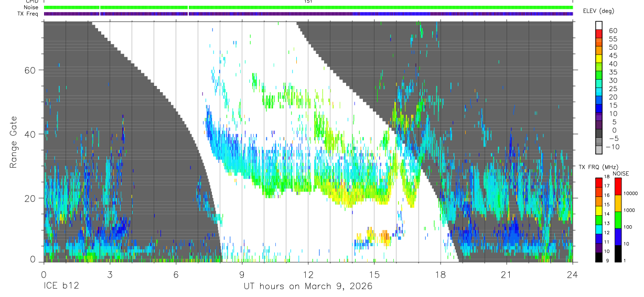Click the x-axis tick label '12'

pyautogui.click(x=308, y=274)
